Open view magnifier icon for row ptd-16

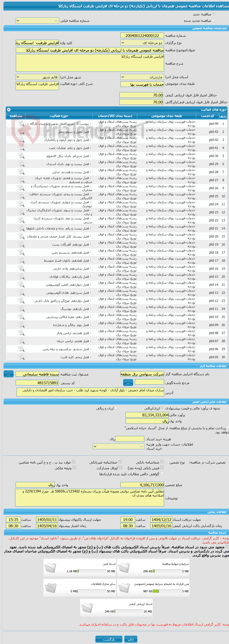[21, 269]
